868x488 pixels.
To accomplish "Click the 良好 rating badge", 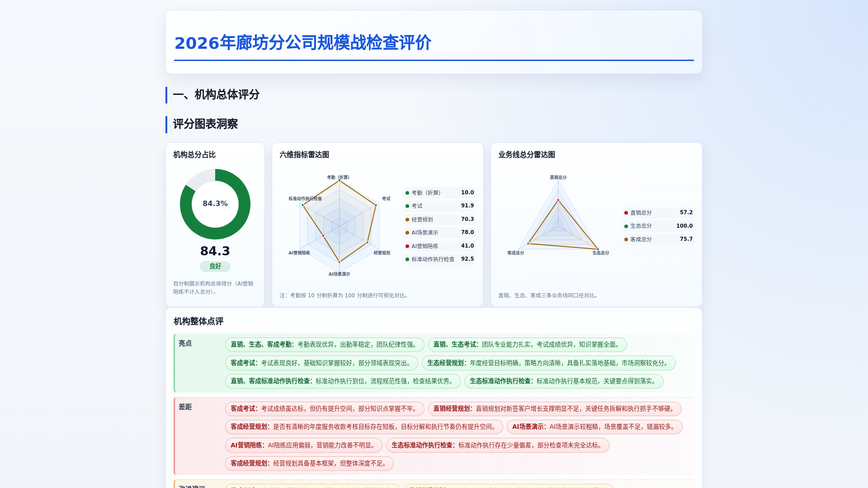I will tap(215, 267).
